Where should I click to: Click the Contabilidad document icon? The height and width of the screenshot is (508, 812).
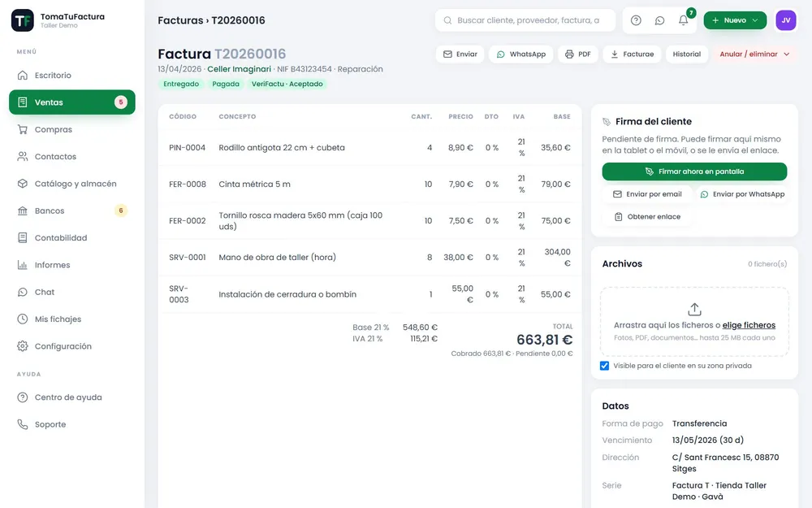(22, 238)
